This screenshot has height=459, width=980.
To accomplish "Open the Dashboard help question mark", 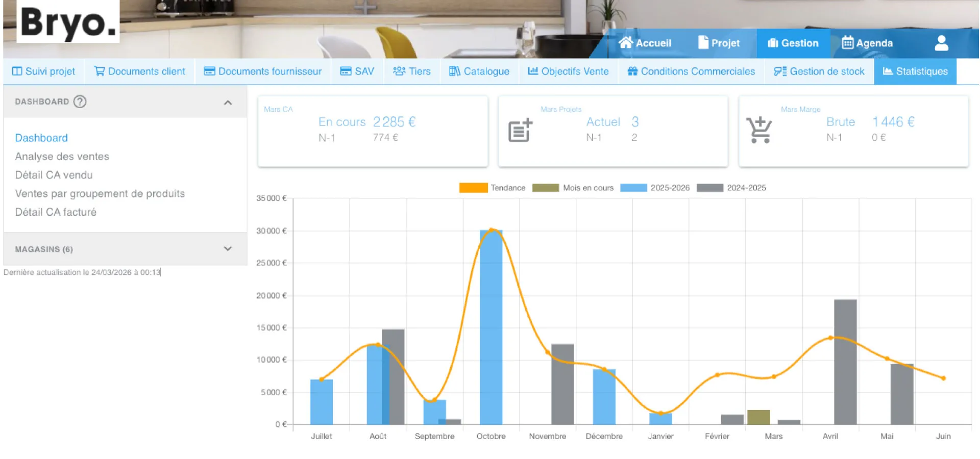I will tap(80, 101).
